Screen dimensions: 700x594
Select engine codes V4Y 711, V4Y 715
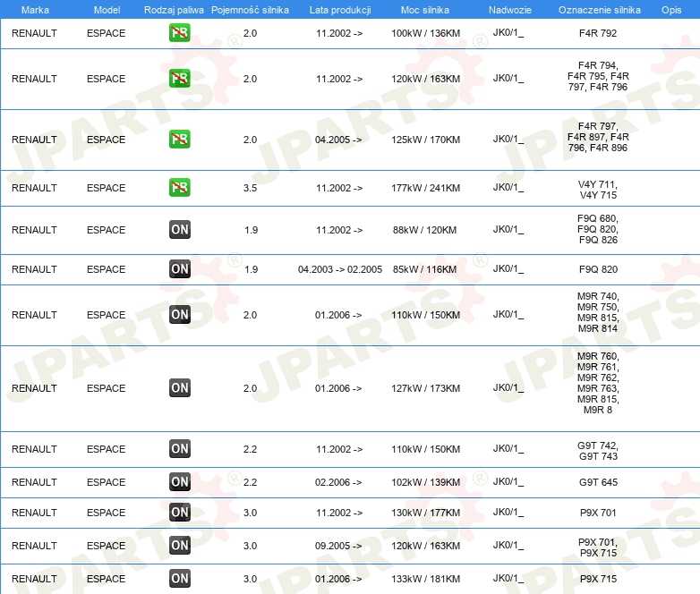click(x=598, y=190)
